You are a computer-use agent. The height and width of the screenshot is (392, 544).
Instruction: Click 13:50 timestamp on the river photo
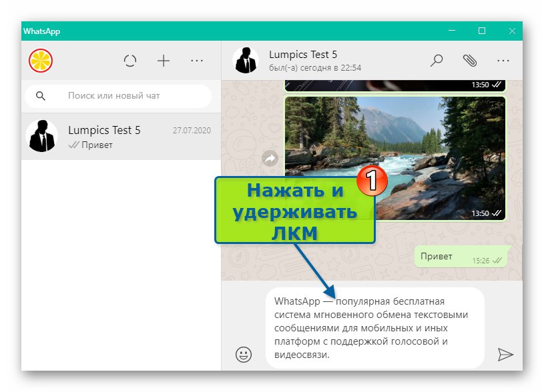pyautogui.click(x=480, y=213)
